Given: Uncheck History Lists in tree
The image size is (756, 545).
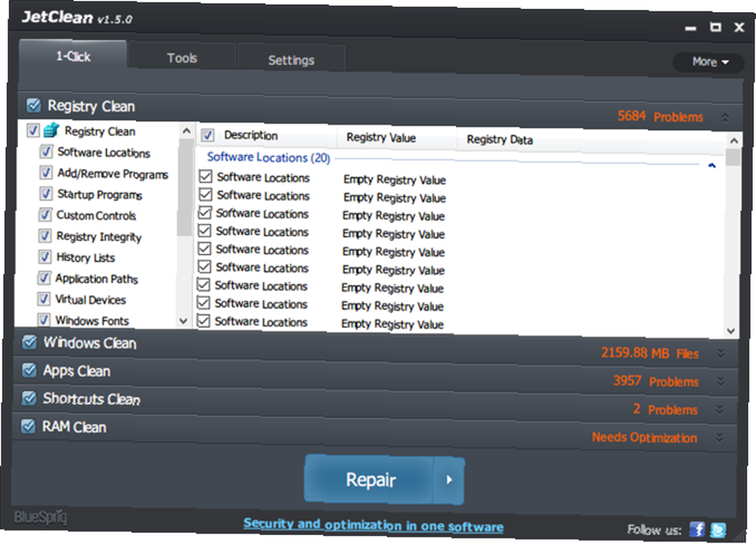Looking at the screenshot, I should (x=45, y=257).
